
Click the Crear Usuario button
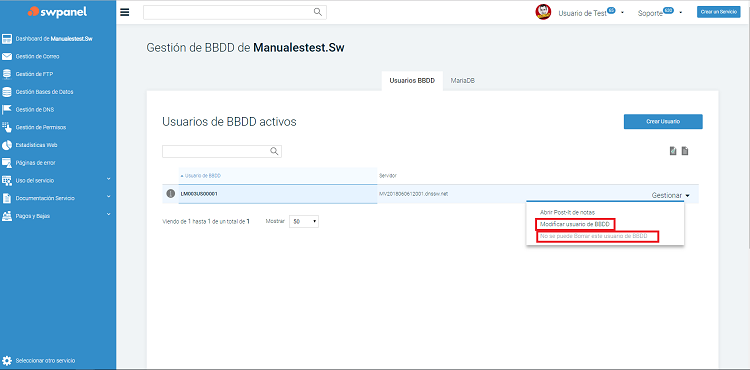pyautogui.click(x=663, y=121)
